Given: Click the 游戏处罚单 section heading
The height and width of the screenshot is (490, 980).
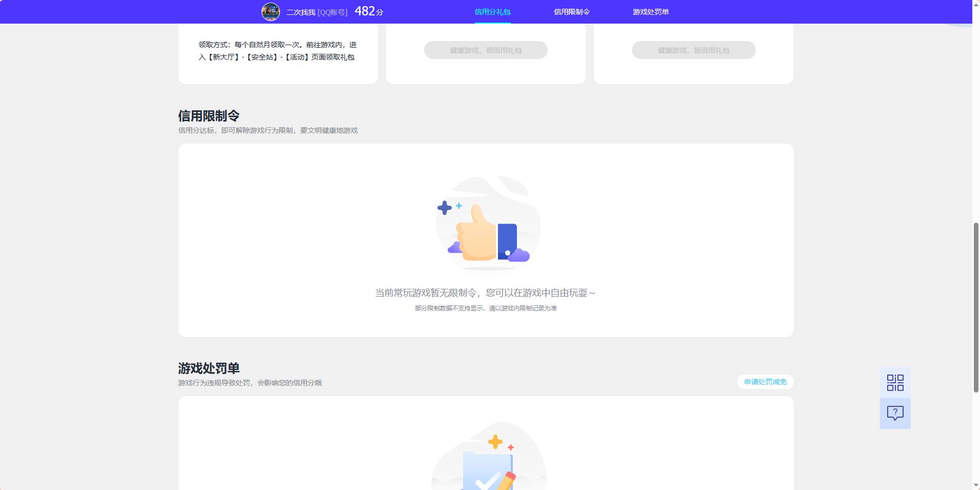Looking at the screenshot, I should tap(209, 368).
